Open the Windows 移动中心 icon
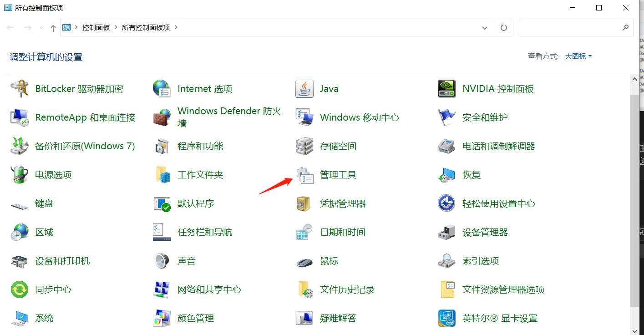Image resolution: width=644 pixels, height=335 pixels. click(x=304, y=117)
